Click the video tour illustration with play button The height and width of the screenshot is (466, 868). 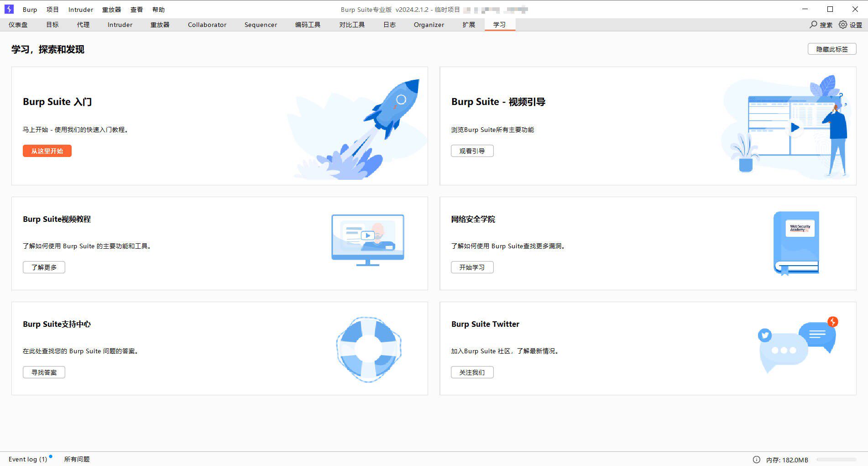(786, 126)
